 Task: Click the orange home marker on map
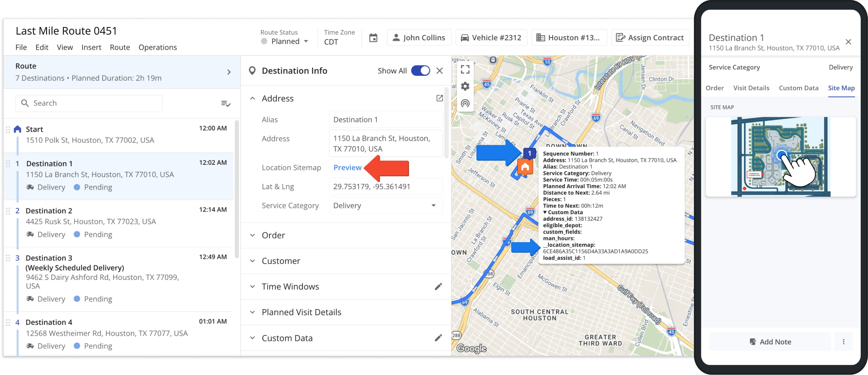pos(525,167)
